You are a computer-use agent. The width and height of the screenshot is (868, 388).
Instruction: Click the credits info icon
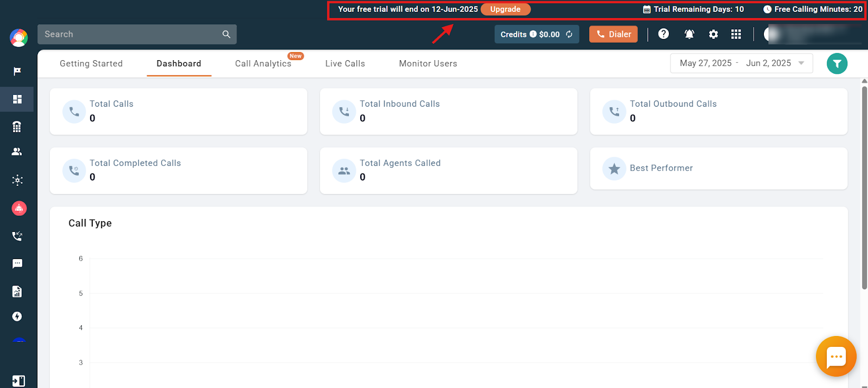pyautogui.click(x=533, y=34)
